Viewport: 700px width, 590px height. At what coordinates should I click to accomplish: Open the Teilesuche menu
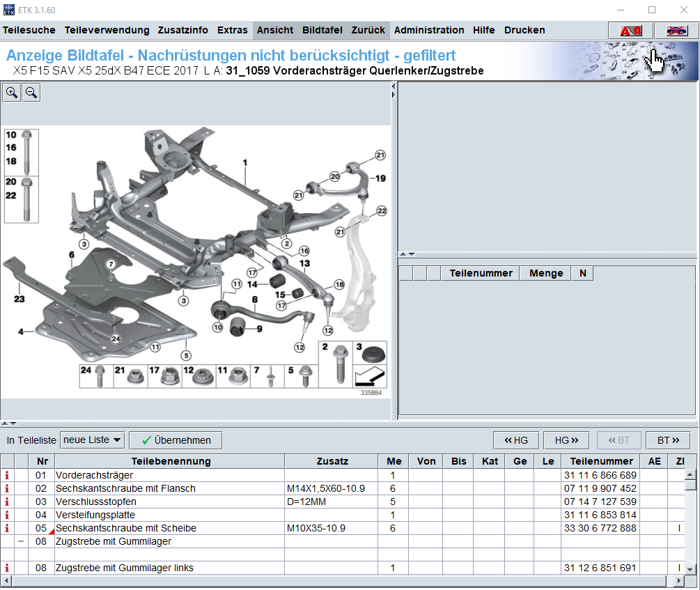tap(29, 31)
